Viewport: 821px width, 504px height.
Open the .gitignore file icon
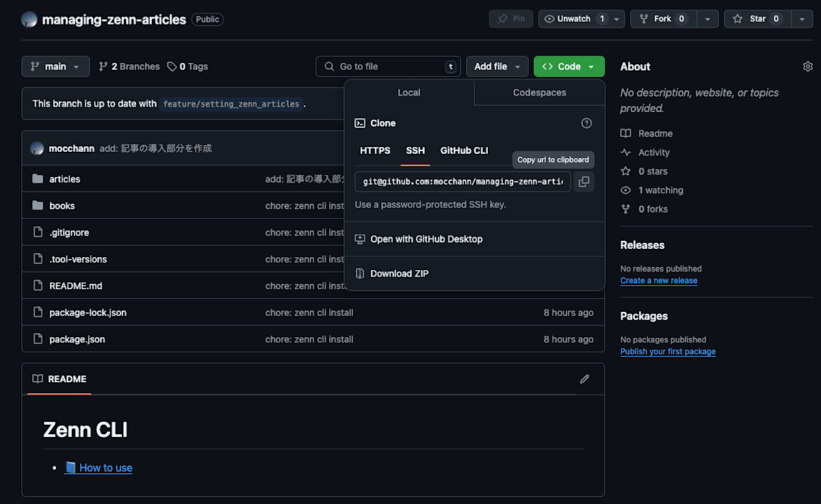pyautogui.click(x=38, y=233)
